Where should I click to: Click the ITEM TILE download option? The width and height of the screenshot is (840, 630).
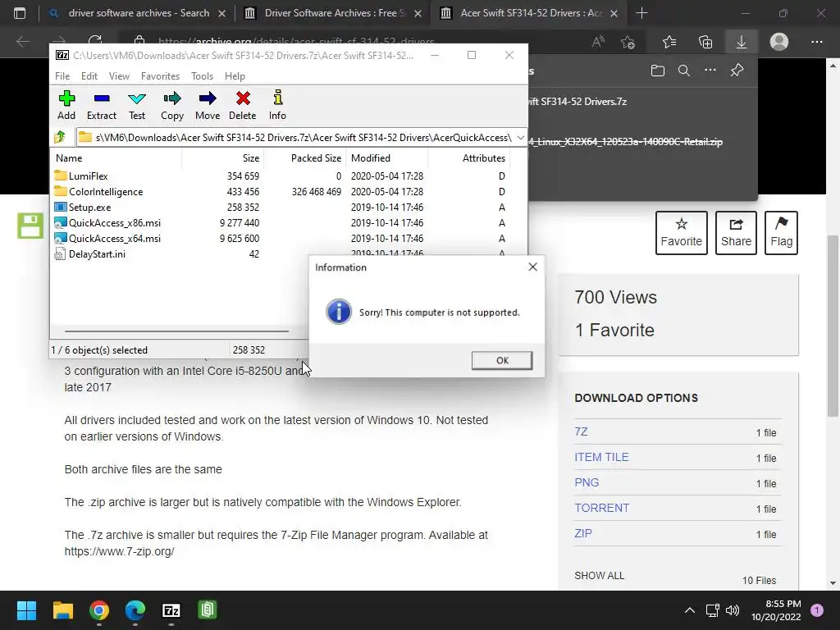(x=601, y=457)
